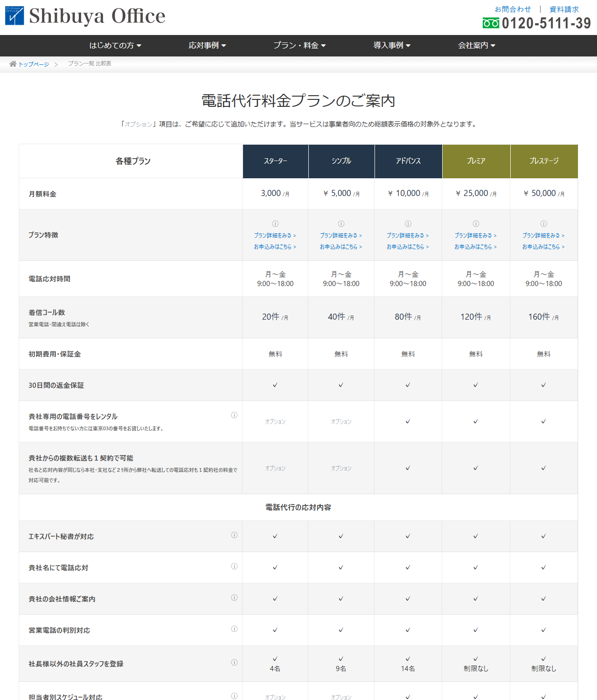Click the free-dial phone icon
The height and width of the screenshot is (700, 597).
(491, 23)
